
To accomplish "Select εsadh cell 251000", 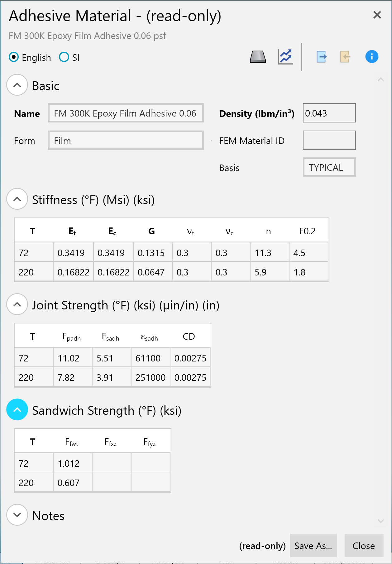I will point(151,377).
